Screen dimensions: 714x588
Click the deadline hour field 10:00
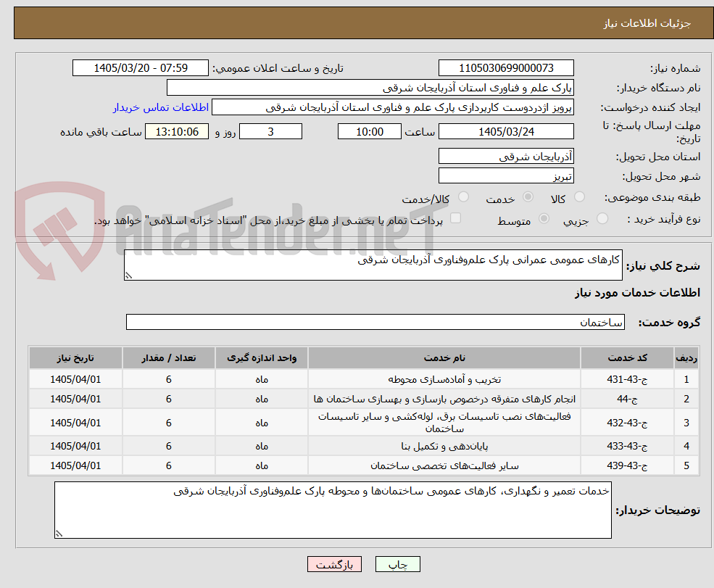click(369, 132)
